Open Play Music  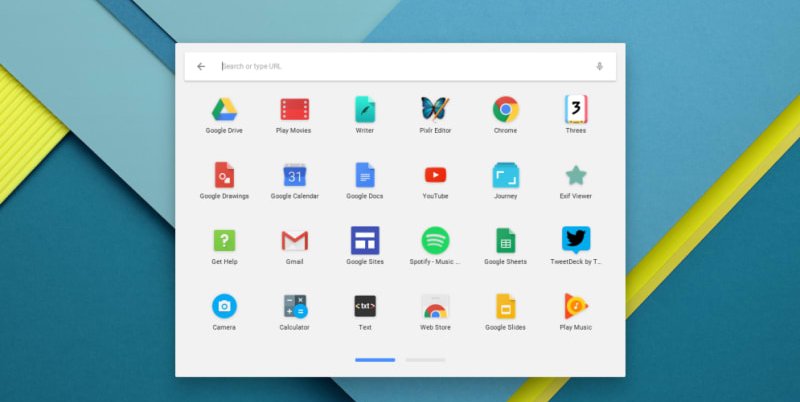(x=576, y=306)
